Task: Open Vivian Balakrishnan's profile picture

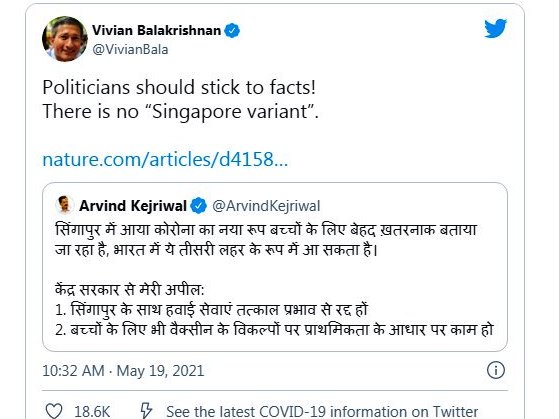Action: coord(65,39)
